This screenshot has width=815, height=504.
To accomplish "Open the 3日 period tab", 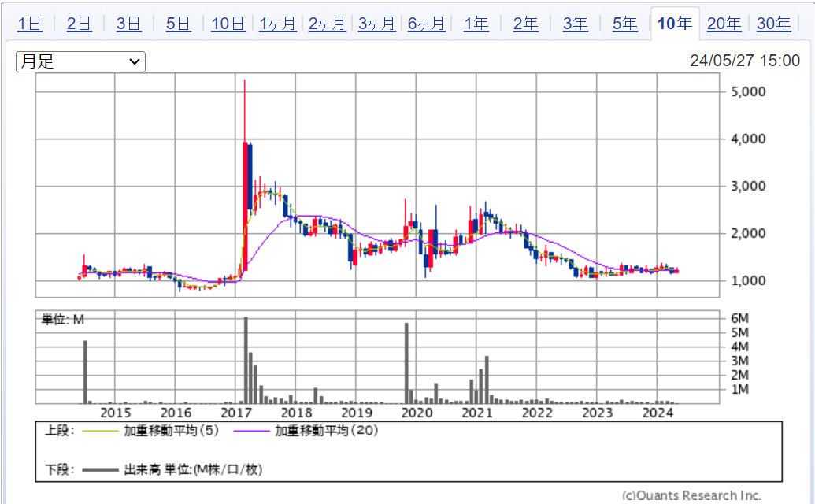I will [x=129, y=24].
